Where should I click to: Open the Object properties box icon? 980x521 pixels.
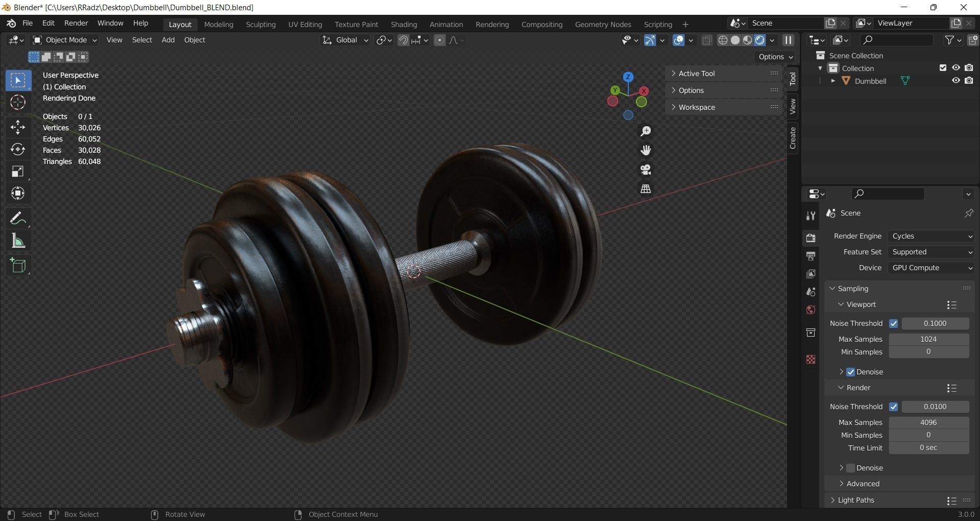click(x=811, y=333)
